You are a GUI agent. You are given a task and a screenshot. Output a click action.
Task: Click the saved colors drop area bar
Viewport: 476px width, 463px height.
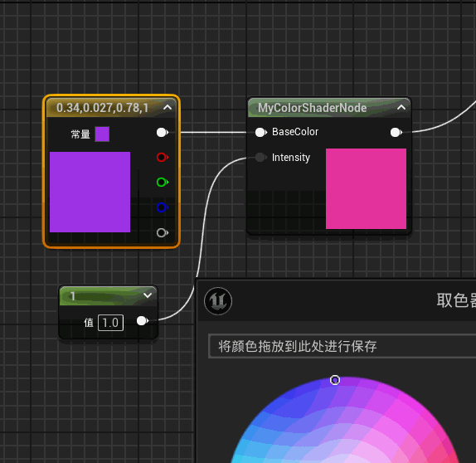click(x=342, y=346)
